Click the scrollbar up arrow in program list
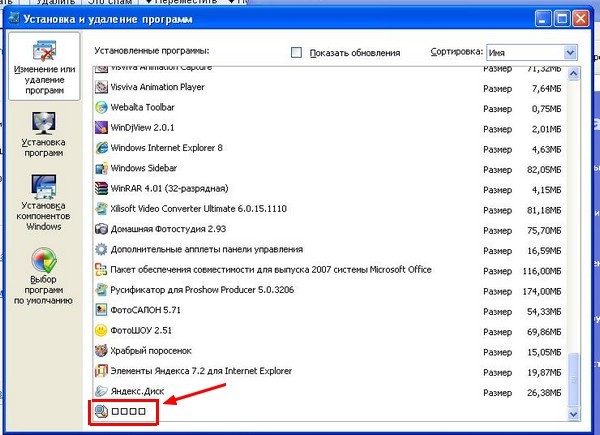The height and width of the screenshot is (435, 600). (573, 73)
